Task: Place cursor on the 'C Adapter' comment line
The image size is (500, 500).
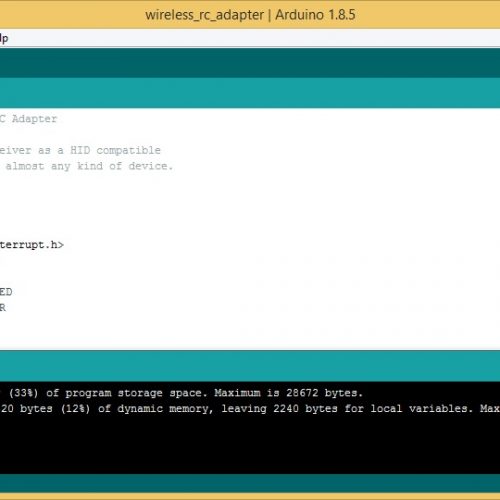Action: point(28,119)
